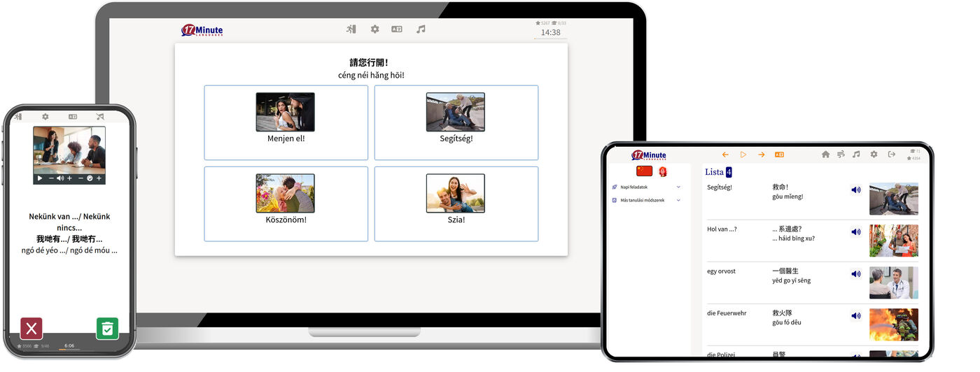Click the music note icon on laptop
The image size is (980, 372).
421,29
